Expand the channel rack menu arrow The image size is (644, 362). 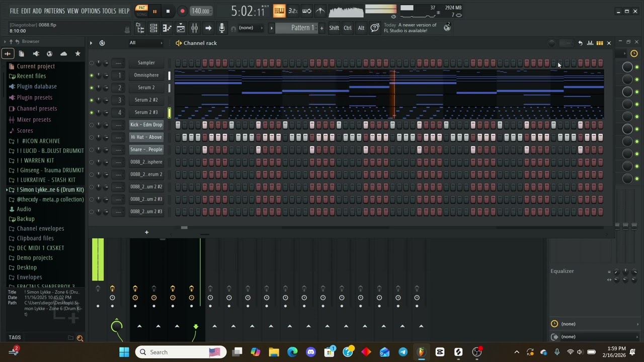tap(91, 43)
